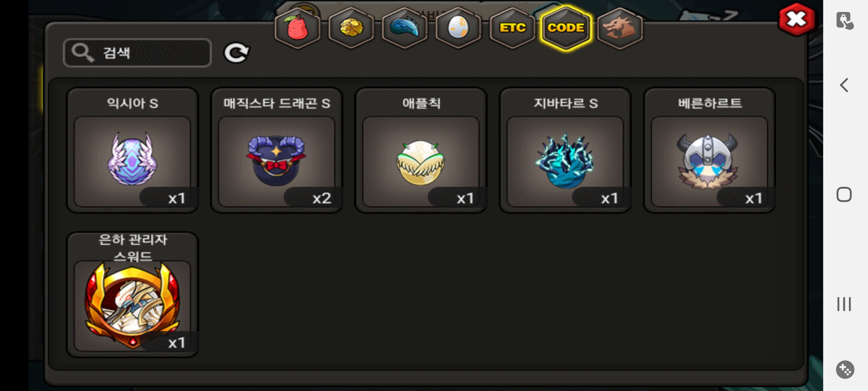
Task: Switch to the ETC tab
Action: (512, 28)
